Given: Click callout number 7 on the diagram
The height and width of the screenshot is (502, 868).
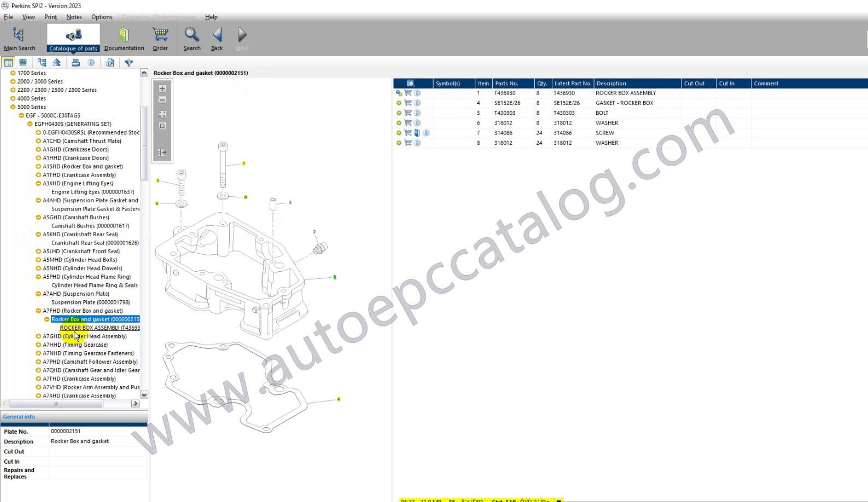Looking at the screenshot, I should [x=244, y=164].
